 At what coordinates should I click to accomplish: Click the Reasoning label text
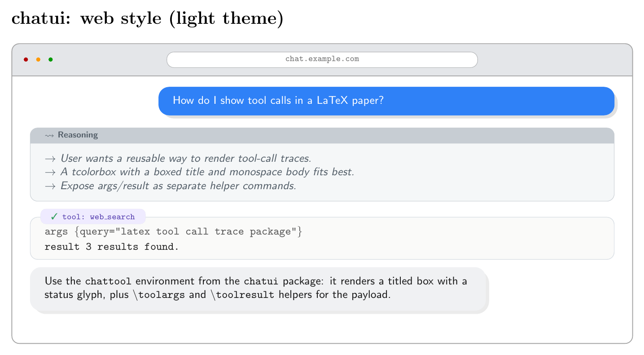click(78, 135)
